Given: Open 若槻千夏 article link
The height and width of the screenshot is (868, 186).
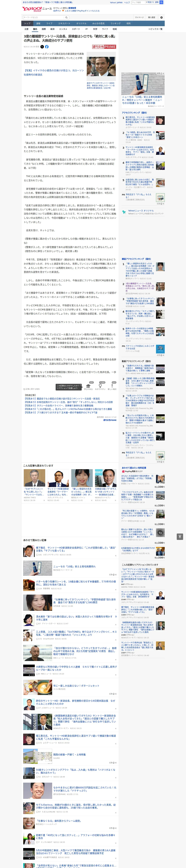Looking at the screenshot, I should click(76, 837).
